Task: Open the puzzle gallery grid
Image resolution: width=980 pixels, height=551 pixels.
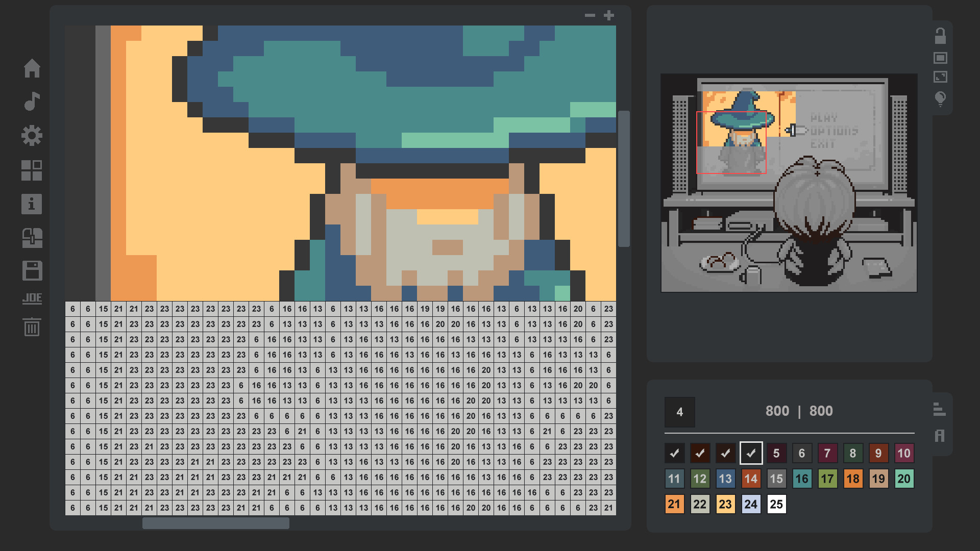Action: pos(33,170)
